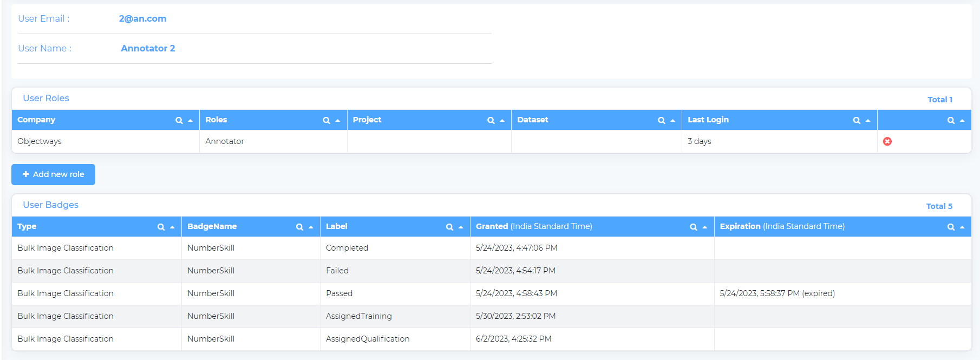Select the AssignedQualification label cell
This screenshot has height=360, width=980.
pyautogui.click(x=395, y=339)
